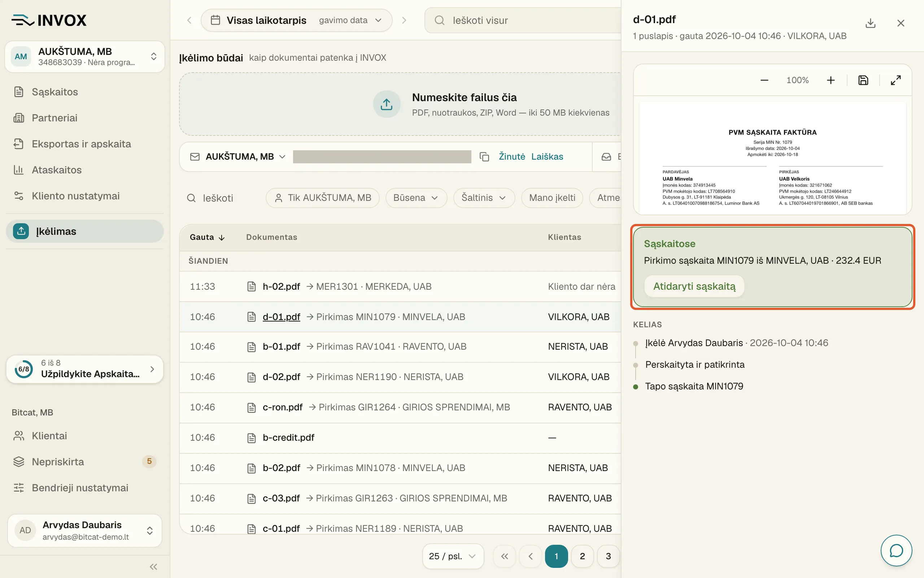
Task: Open Klientai in sidebar
Action: pos(85,436)
